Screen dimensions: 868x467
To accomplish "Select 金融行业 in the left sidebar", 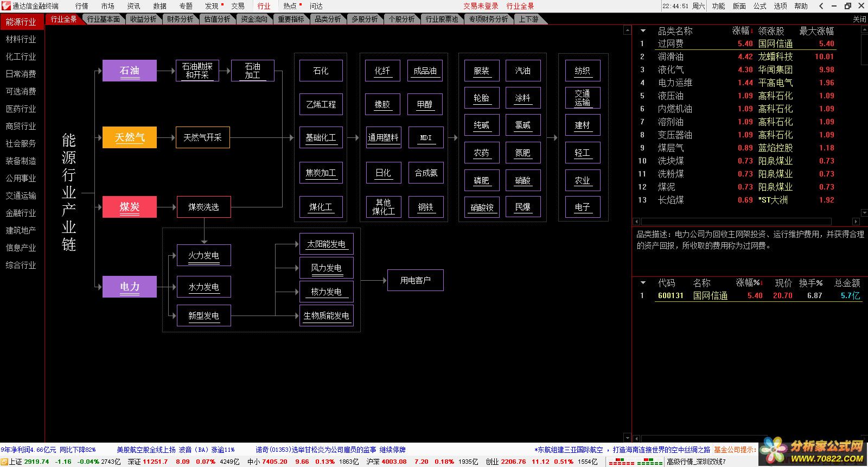I will pos(21,213).
